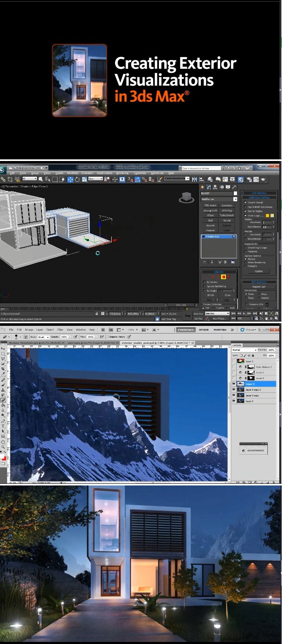Click the 3ds Max help search field
Image resolution: width=283 pixels, height=644 pixels.
pos(200,168)
